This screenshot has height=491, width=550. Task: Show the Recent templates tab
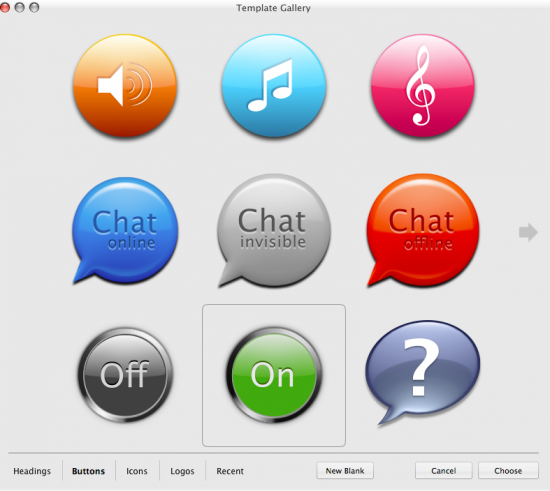230,471
